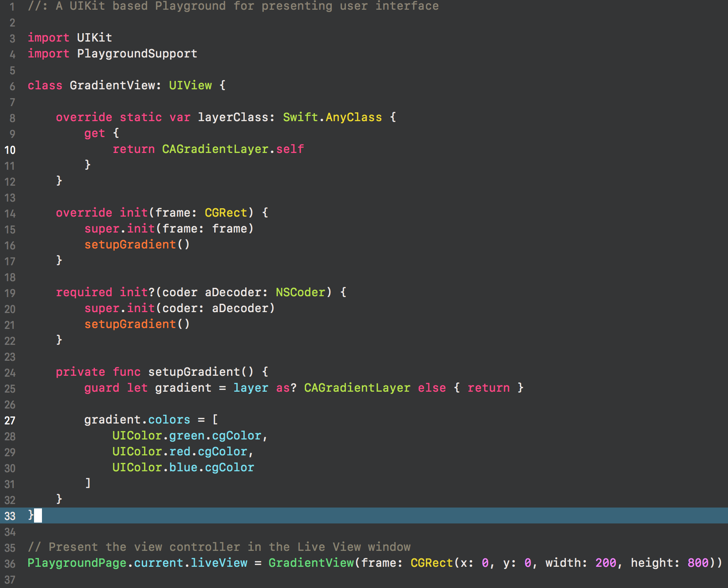Click 'NSCoder' type on line 19

(x=300, y=292)
